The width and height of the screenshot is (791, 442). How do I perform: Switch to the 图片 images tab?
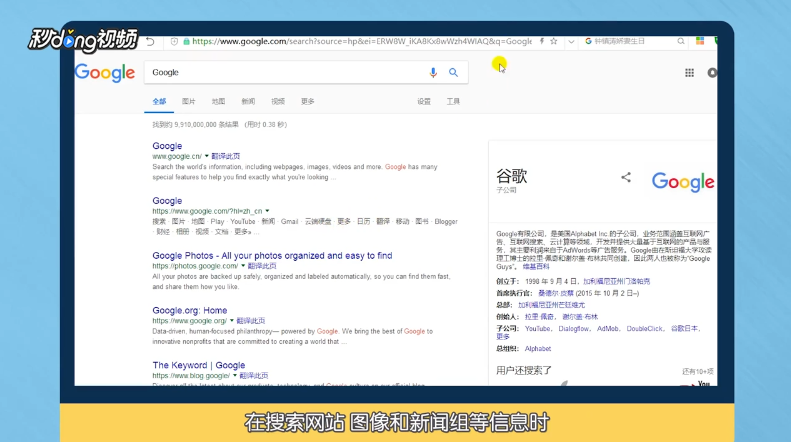pos(189,101)
